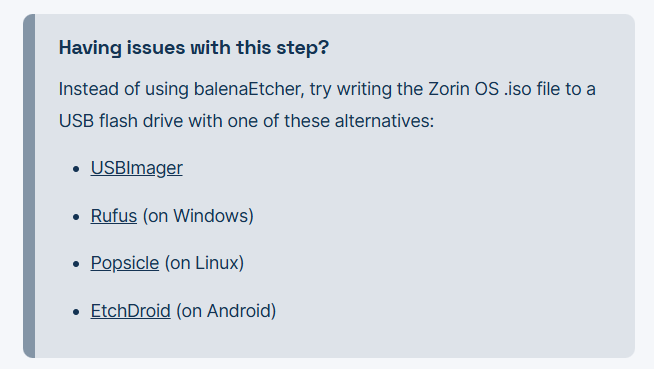Open the USBImager link
This screenshot has height=369, width=654.
(x=136, y=168)
